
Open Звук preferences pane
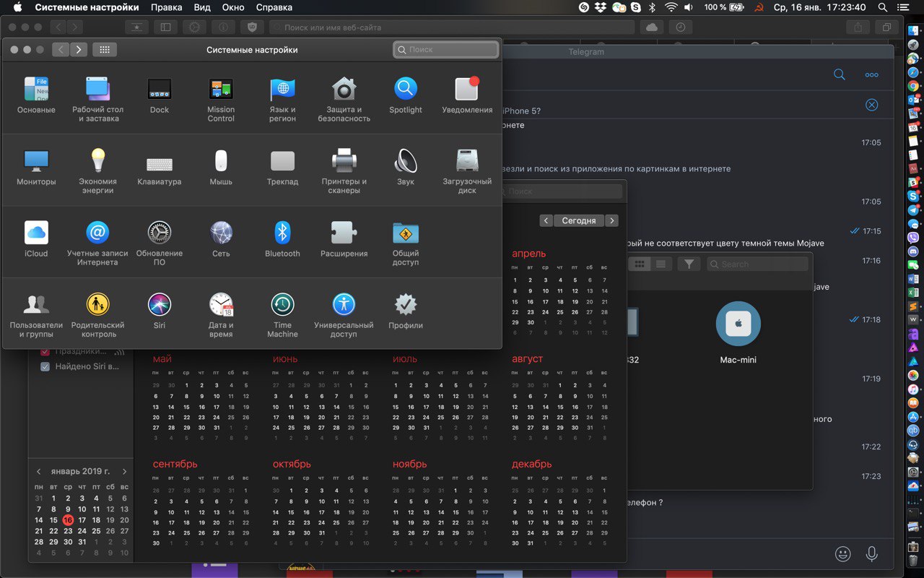(406, 168)
